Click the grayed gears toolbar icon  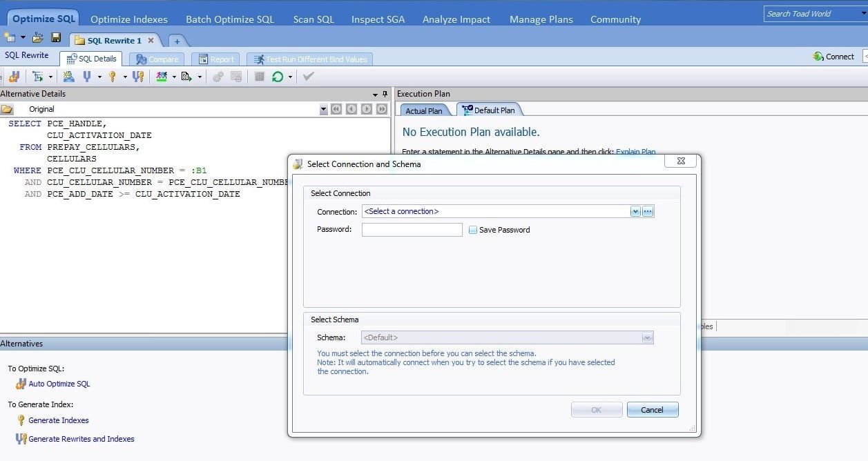218,77
